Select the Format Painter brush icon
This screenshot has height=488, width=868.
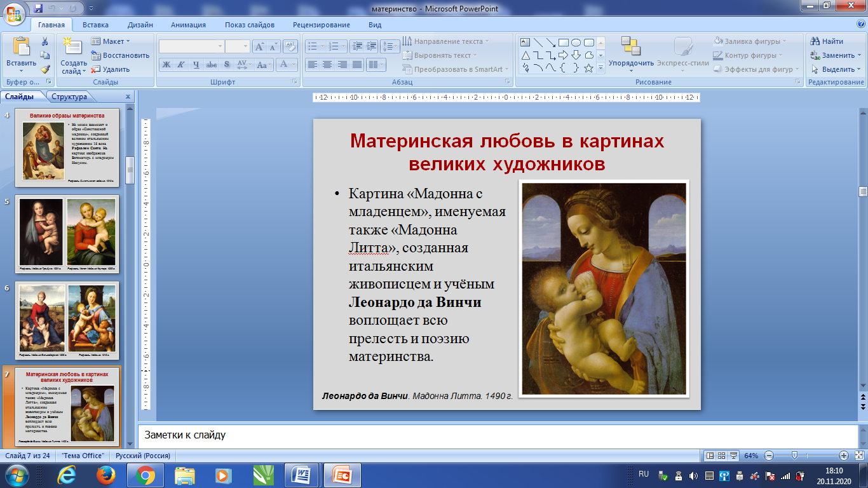pos(45,69)
